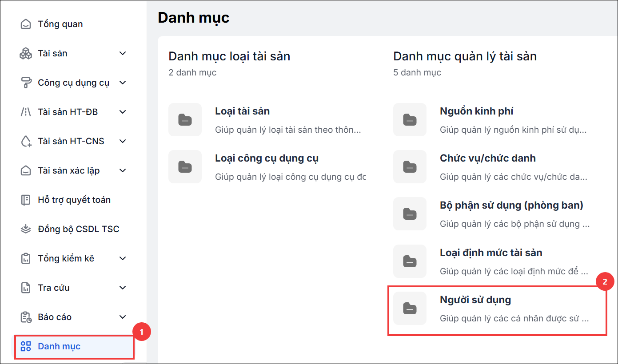Click description 'Giúp quản lý loại tài sản theo thôn...'

[x=288, y=130]
